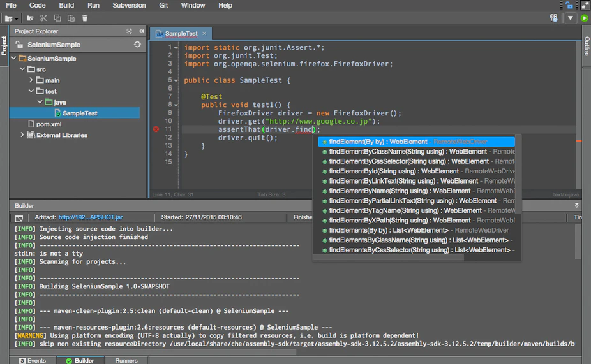
Task: Click the red error marker on line 11
Action: (156, 129)
